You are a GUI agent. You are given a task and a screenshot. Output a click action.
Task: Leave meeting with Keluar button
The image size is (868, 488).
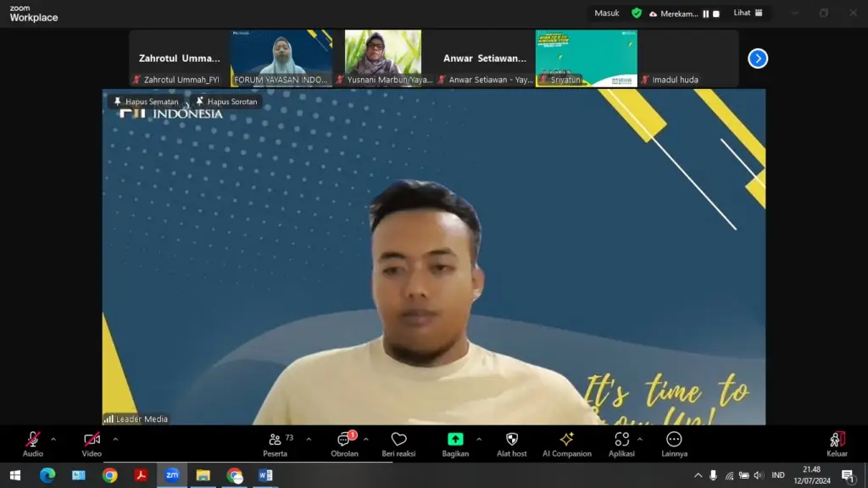(x=837, y=444)
